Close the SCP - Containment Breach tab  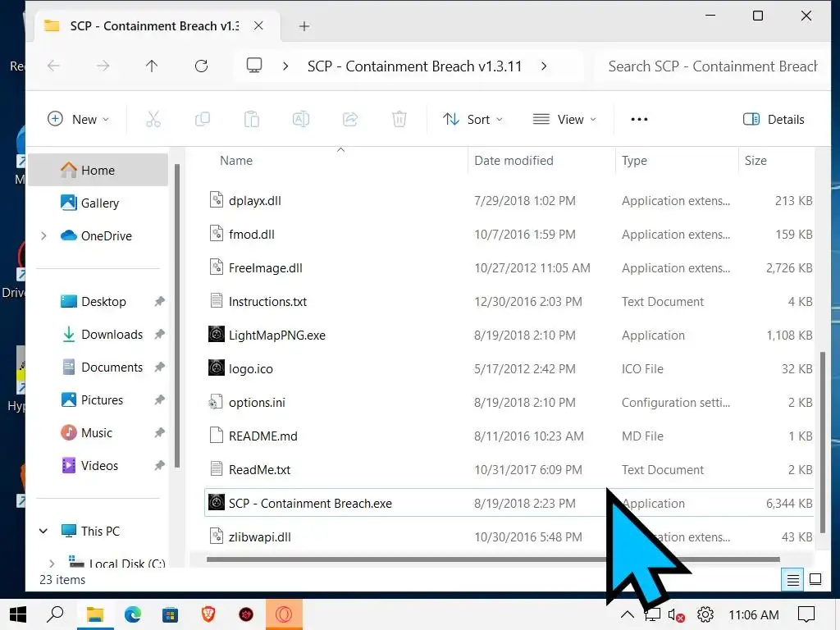click(x=258, y=25)
